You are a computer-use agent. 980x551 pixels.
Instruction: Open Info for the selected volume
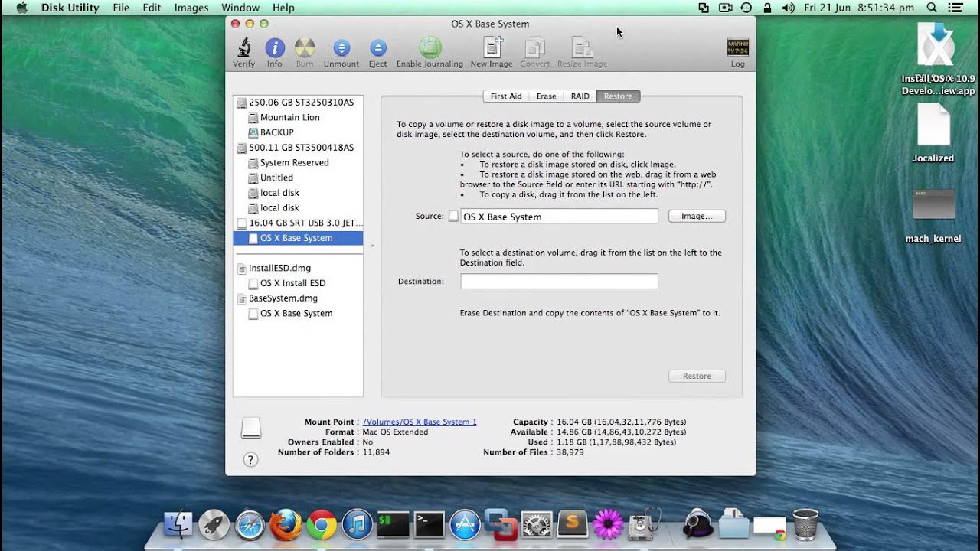[275, 48]
